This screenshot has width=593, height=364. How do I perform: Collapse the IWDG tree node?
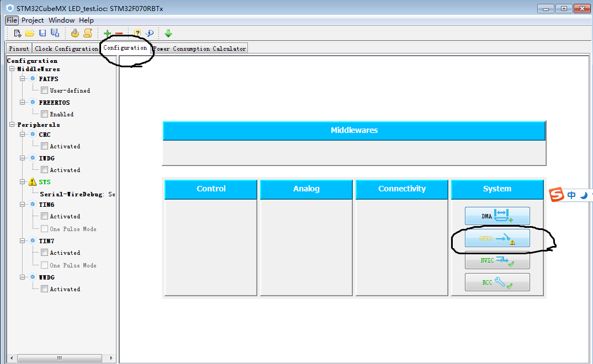tap(22, 158)
